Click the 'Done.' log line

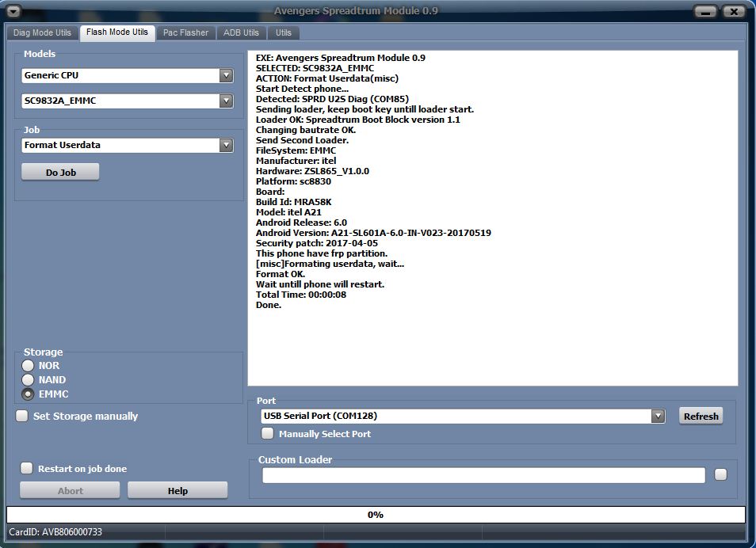pos(269,305)
